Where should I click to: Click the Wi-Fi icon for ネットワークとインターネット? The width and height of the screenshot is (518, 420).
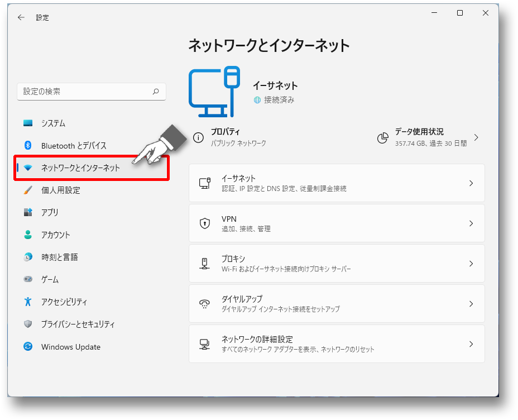click(x=28, y=168)
